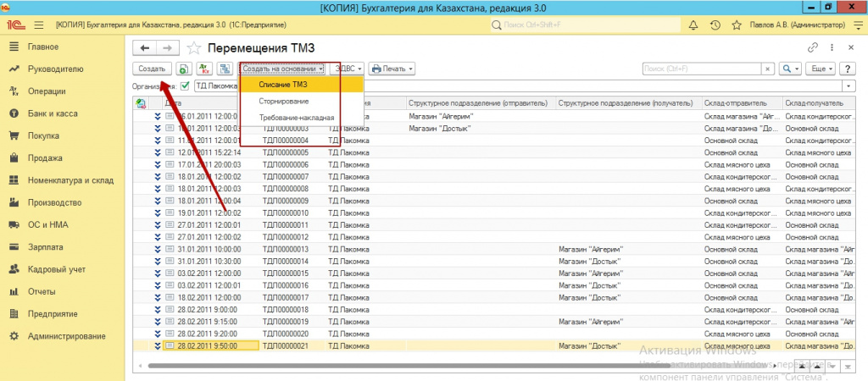This screenshot has width=868, height=381.
Task: Go forward with the right arrow
Action: pos(167,48)
